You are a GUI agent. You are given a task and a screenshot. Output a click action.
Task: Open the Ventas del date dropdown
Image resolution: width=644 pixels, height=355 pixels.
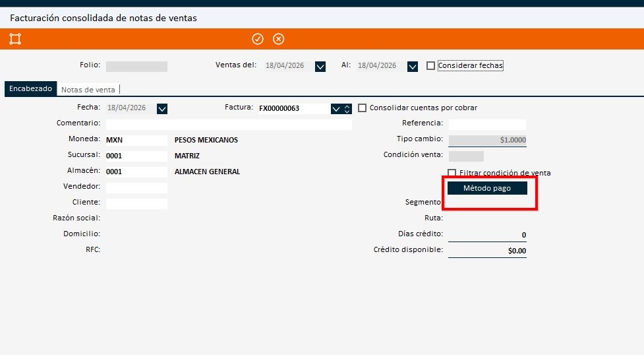320,66
